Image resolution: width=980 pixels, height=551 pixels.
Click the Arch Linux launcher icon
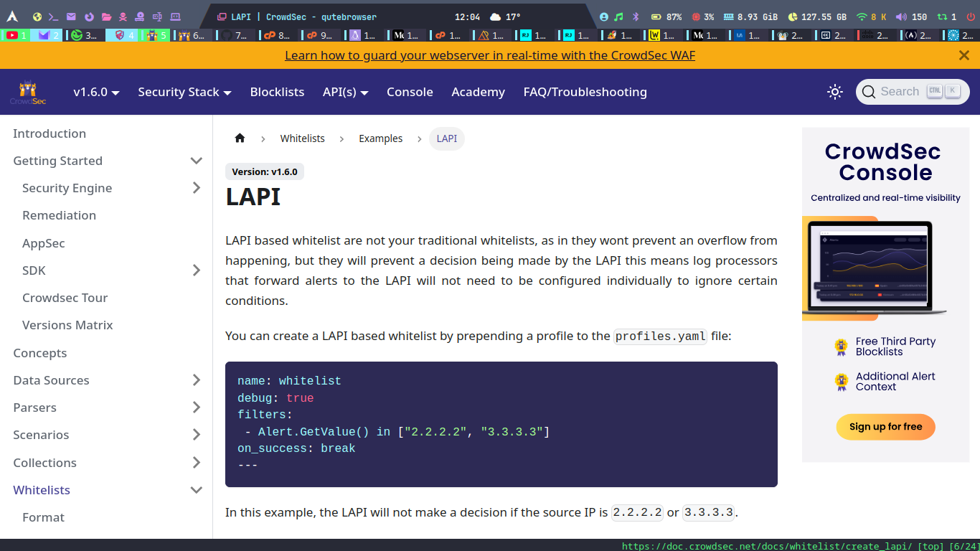point(12,17)
